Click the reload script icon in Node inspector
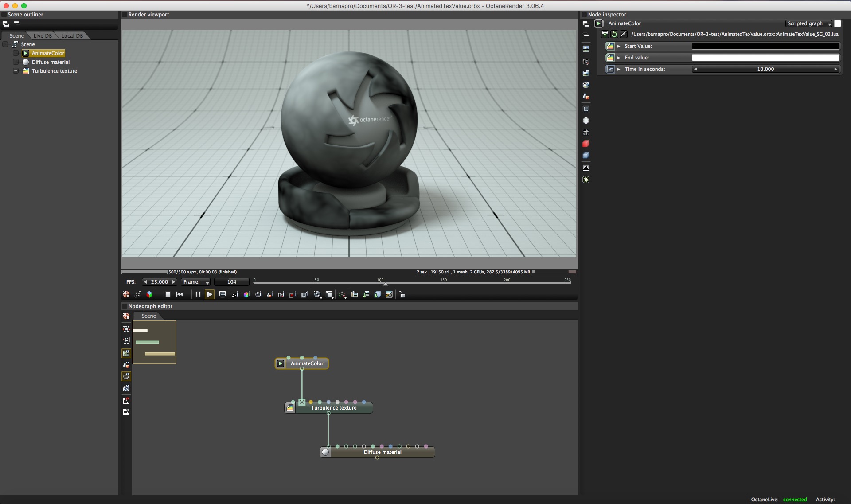This screenshot has width=851, height=504. (x=614, y=34)
